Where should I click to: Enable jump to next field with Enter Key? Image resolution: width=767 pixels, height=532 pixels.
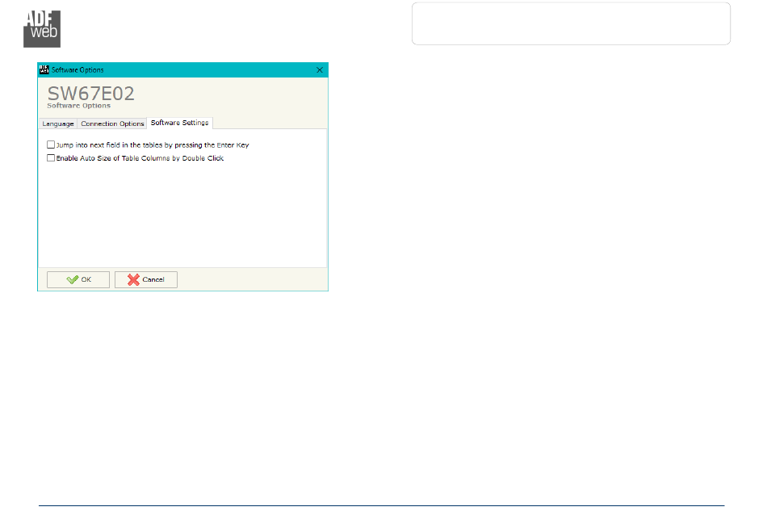(51, 145)
